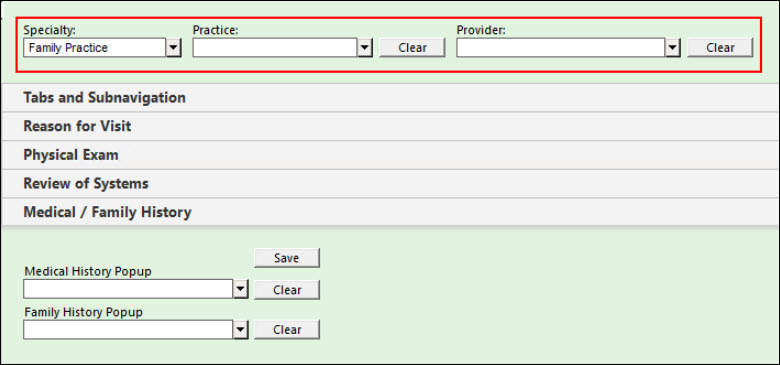Clear the Provider selection
Viewport: 780px width, 365px height.
click(720, 48)
